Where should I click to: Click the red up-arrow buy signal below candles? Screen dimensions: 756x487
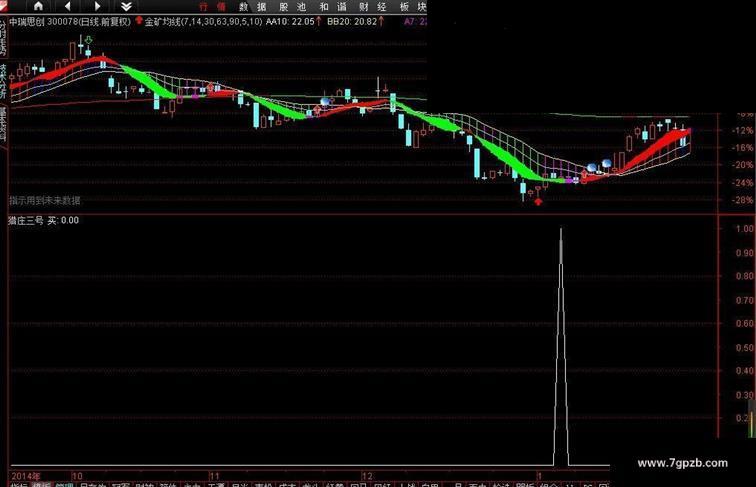point(538,201)
